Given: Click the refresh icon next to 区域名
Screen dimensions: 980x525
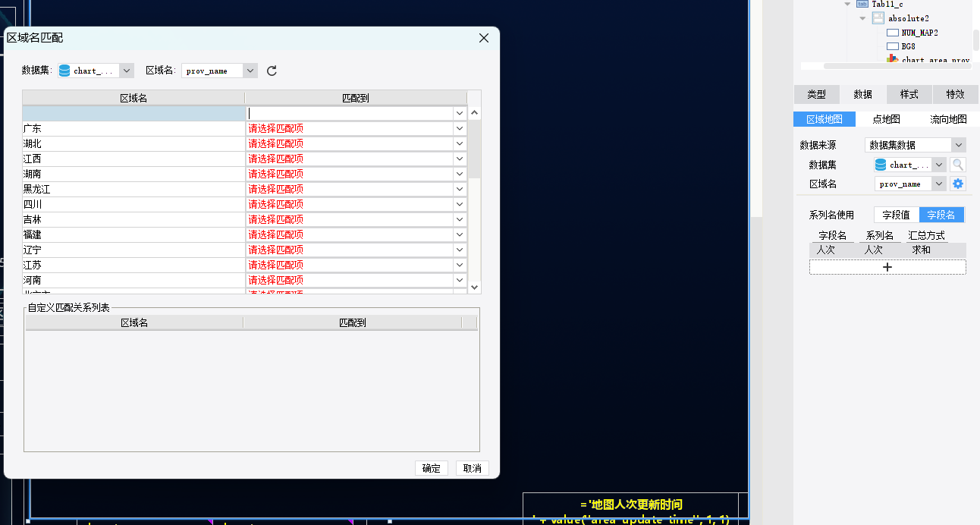Looking at the screenshot, I should point(272,71).
